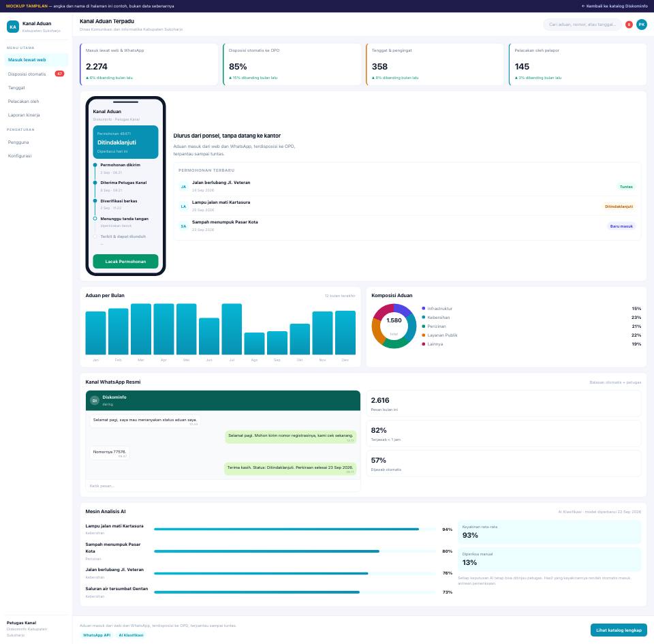Click the DI avatar in the WhatsApp chat header
Viewport: 654px width, 644px height.
[x=95, y=401]
